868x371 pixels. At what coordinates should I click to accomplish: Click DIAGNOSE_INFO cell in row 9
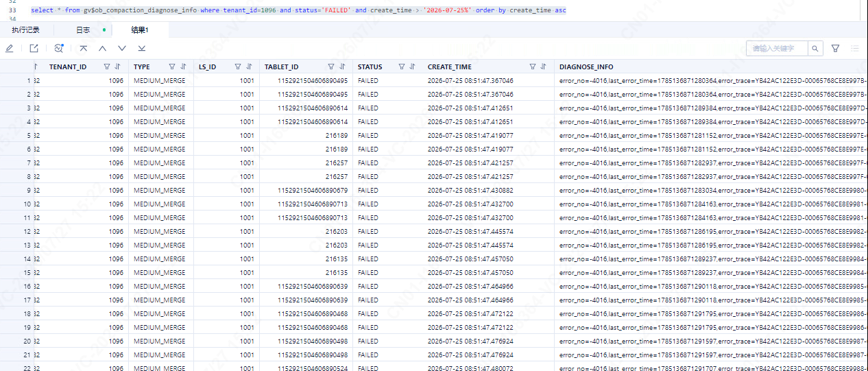click(711, 191)
